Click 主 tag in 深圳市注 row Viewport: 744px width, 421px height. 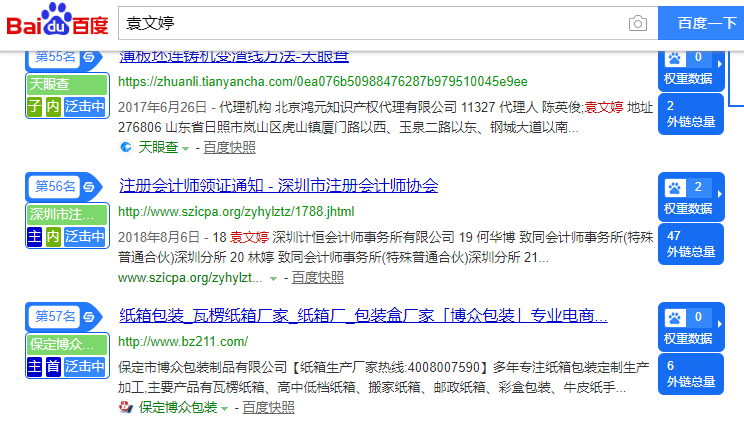pos(35,236)
